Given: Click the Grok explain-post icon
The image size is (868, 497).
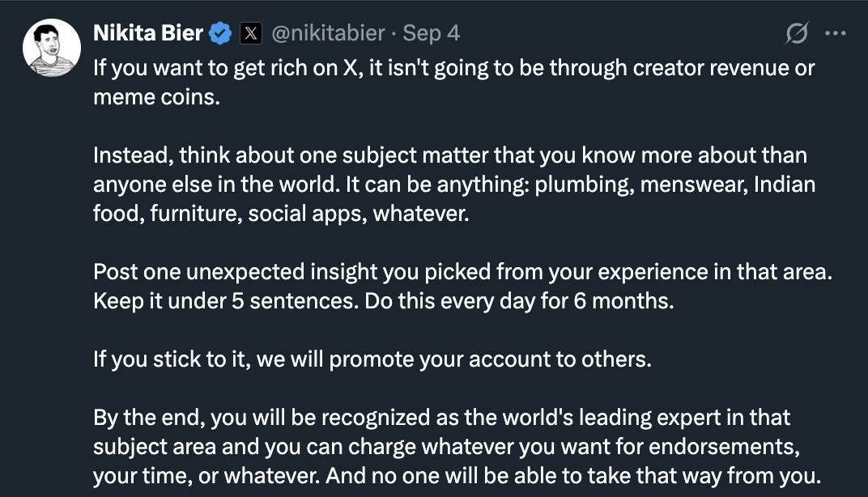Looking at the screenshot, I should [797, 34].
